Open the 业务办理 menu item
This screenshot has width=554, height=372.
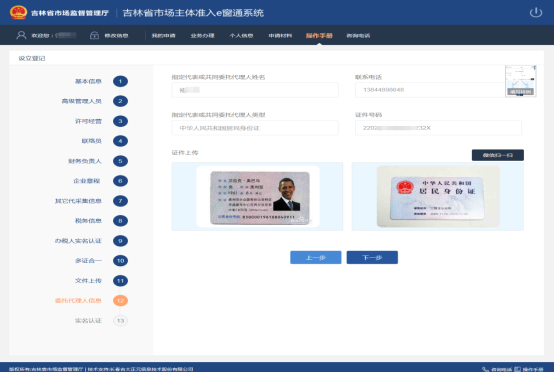[x=202, y=36]
